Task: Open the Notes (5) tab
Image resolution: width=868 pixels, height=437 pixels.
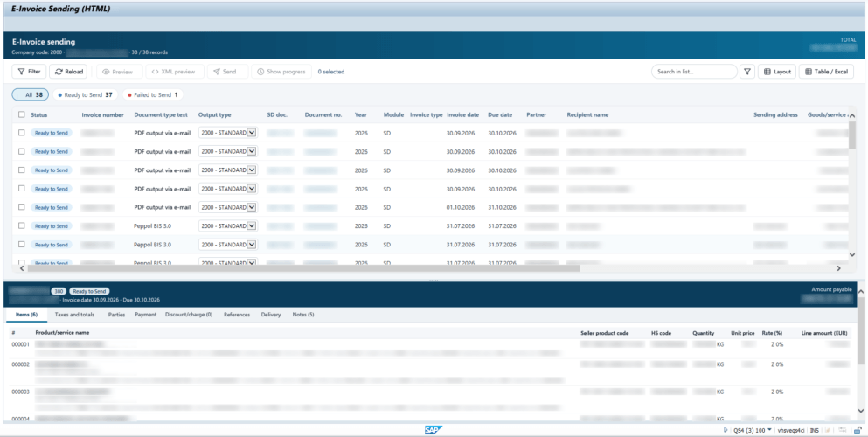Action: click(302, 314)
